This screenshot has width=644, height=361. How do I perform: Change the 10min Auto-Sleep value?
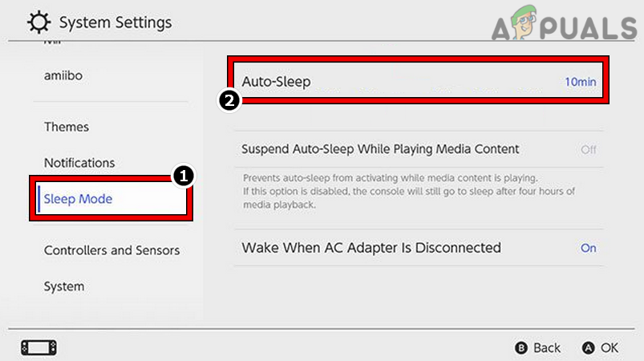point(580,82)
